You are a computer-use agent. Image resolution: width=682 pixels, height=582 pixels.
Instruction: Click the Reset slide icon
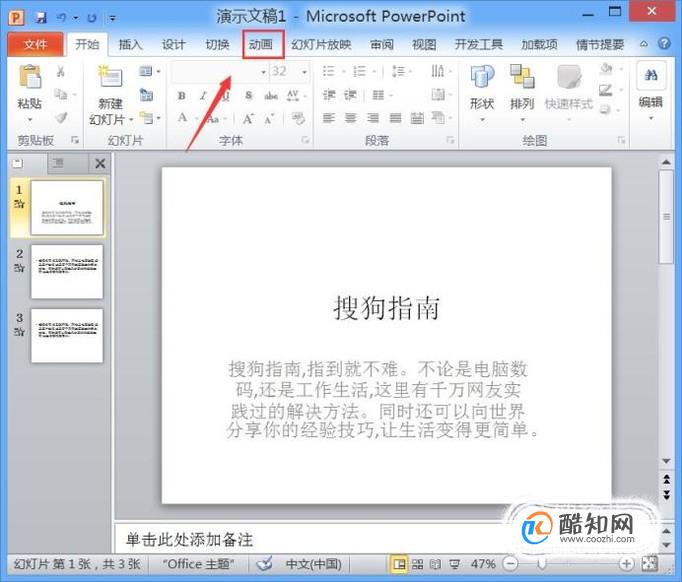[146, 94]
